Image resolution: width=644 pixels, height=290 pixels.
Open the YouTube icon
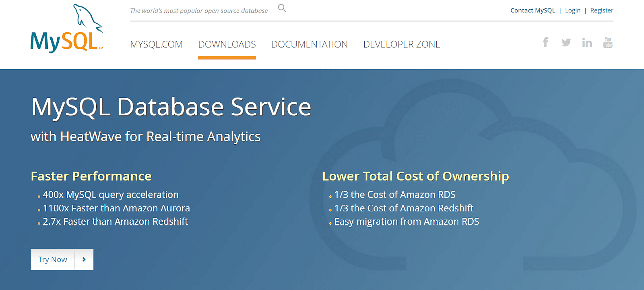[x=608, y=42]
